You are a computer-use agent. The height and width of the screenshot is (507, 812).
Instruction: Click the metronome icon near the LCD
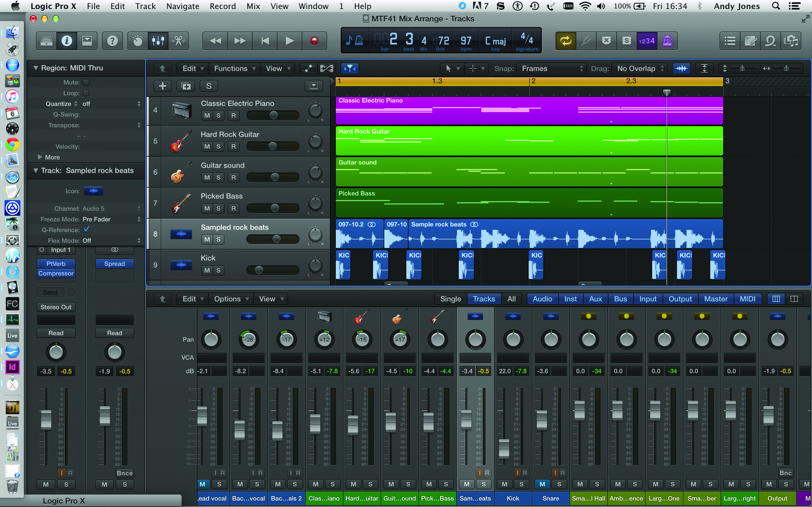coord(668,41)
